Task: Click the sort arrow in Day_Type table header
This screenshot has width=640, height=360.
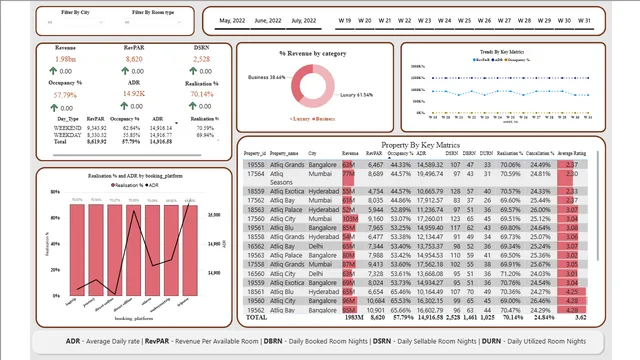Action: (176, 123)
